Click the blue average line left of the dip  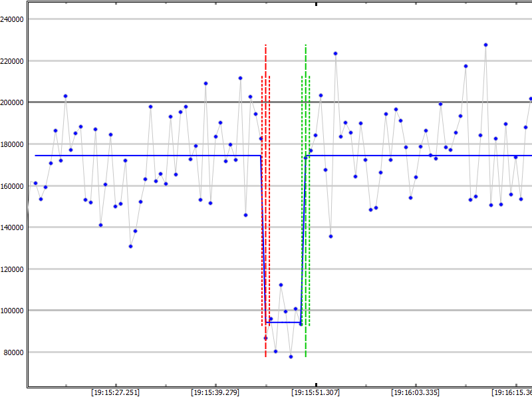(x=146, y=156)
